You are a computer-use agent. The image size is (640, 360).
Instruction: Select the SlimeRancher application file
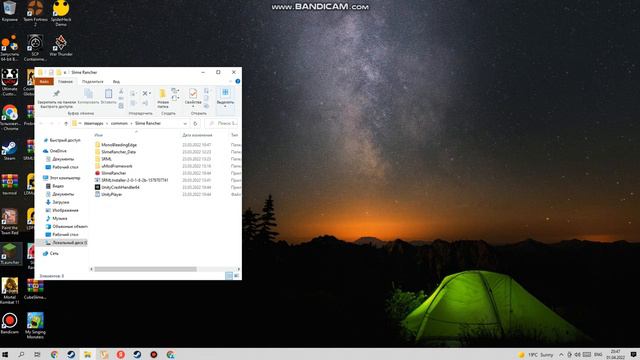coord(113,173)
